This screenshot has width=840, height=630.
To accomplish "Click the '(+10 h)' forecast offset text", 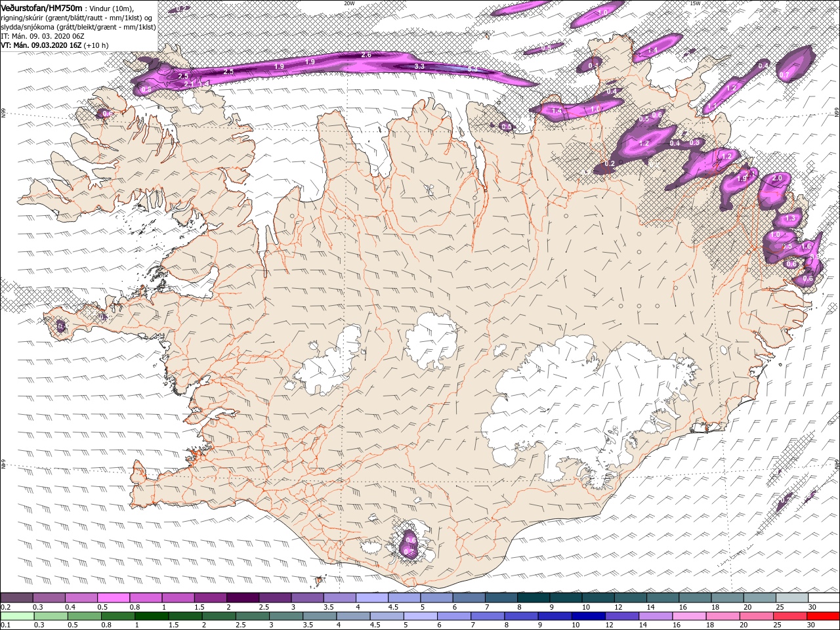I will click(96, 45).
